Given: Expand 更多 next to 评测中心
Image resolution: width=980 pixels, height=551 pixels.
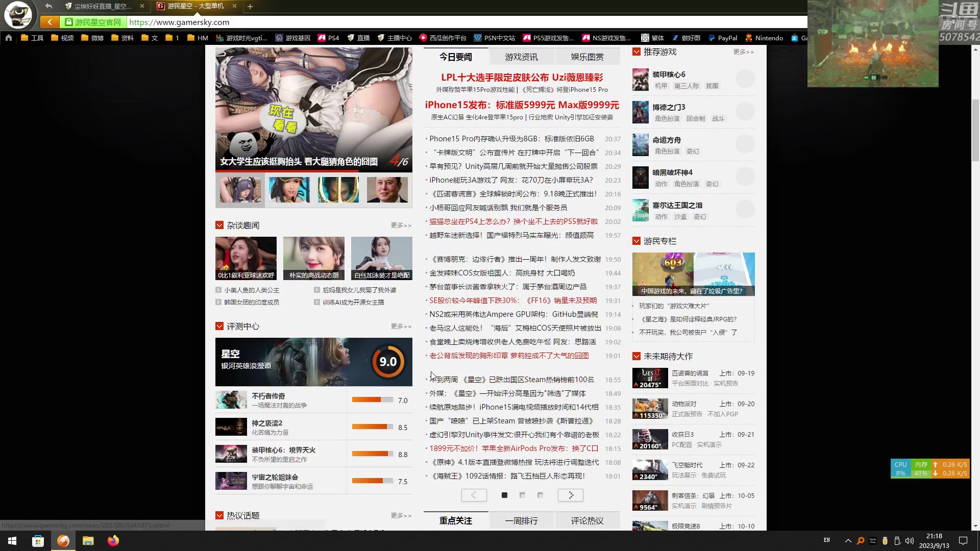Looking at the screenshot, I should pos(401,327).
